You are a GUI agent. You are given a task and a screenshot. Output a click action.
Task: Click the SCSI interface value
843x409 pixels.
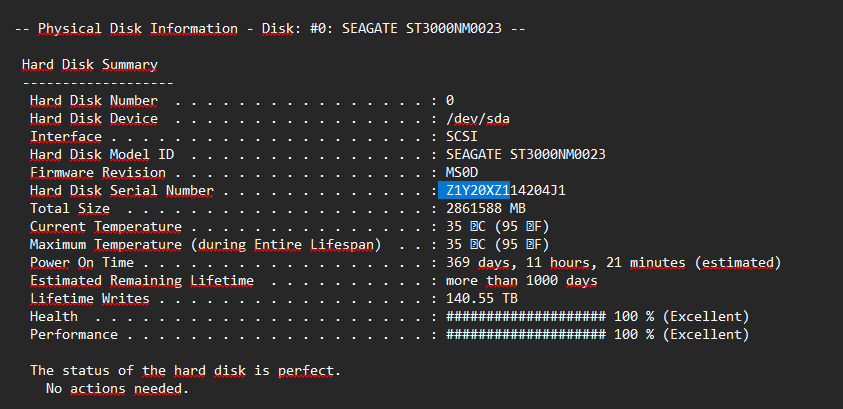[x=462, y=136]
